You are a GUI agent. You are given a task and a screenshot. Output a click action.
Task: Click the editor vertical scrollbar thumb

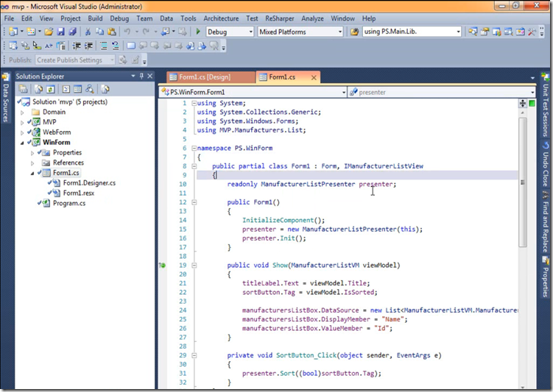[523, 182]
